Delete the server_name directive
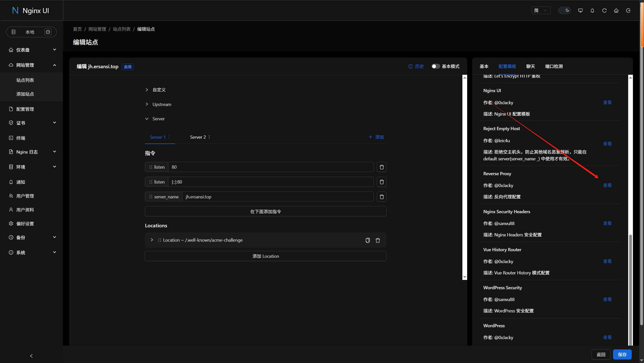 (x=382, y=197)
